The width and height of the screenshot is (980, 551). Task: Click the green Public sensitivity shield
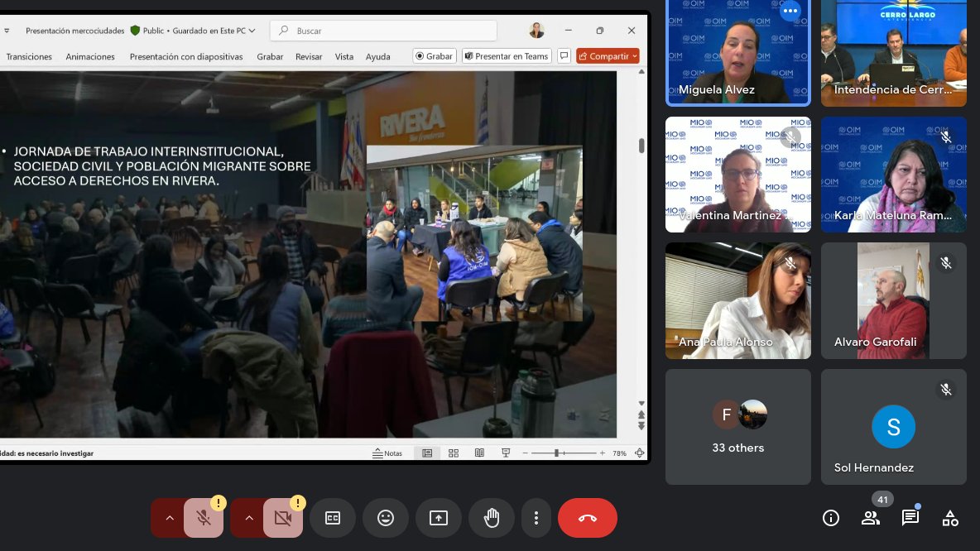click(x=135, y=31)
